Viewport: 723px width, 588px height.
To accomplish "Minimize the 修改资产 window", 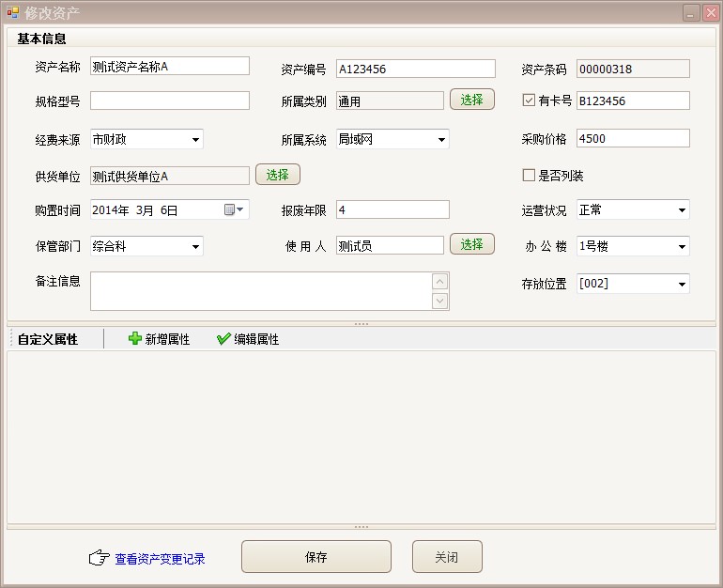I will 691,13.
